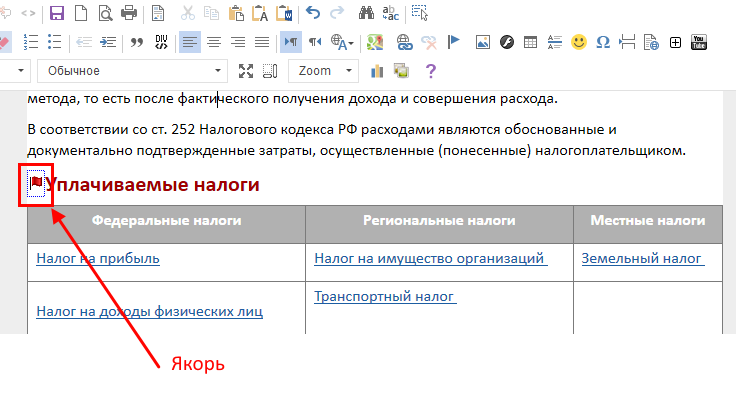Screen dimensions: 736x400
Task: Undo the last action
Action: click(313, 13)
